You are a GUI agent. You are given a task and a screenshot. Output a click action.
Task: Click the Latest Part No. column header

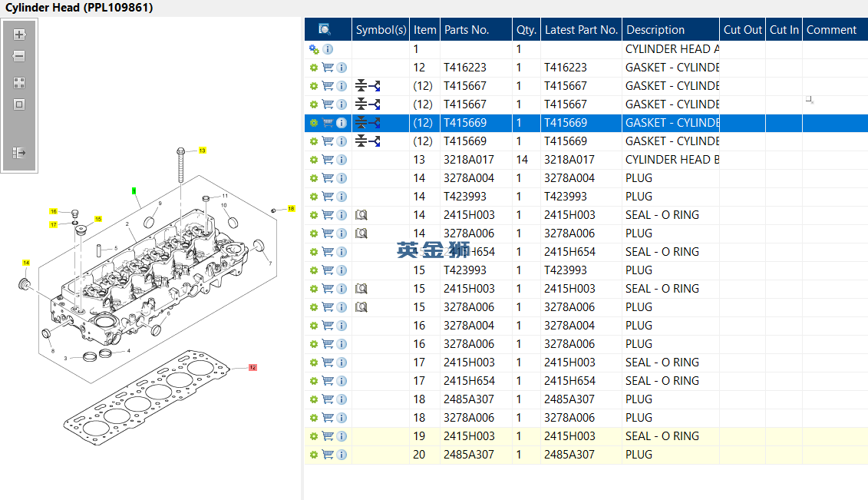[x=580, y=30]
